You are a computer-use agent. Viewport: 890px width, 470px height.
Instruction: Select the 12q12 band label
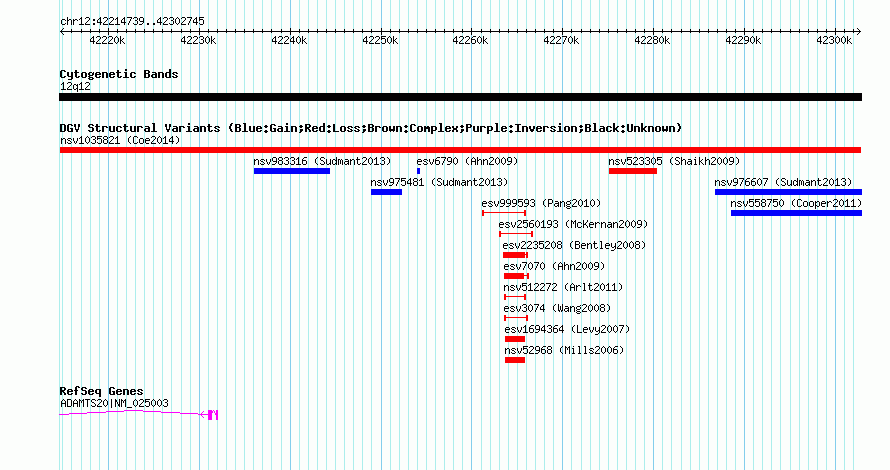tap(75, 86)
